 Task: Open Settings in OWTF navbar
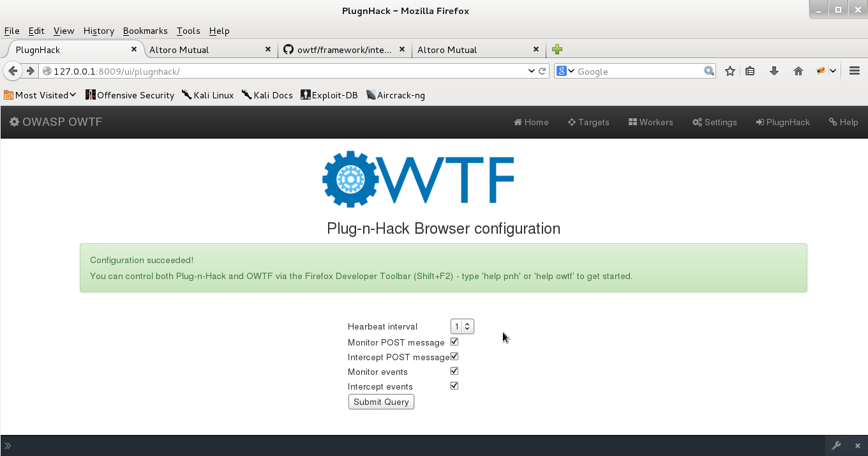pos(715,122)
